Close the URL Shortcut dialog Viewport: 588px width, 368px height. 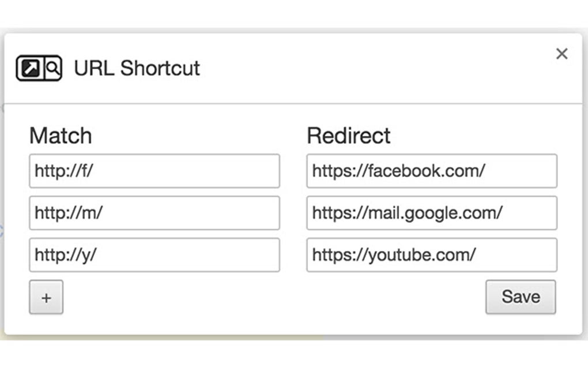(x=562, y=54)
